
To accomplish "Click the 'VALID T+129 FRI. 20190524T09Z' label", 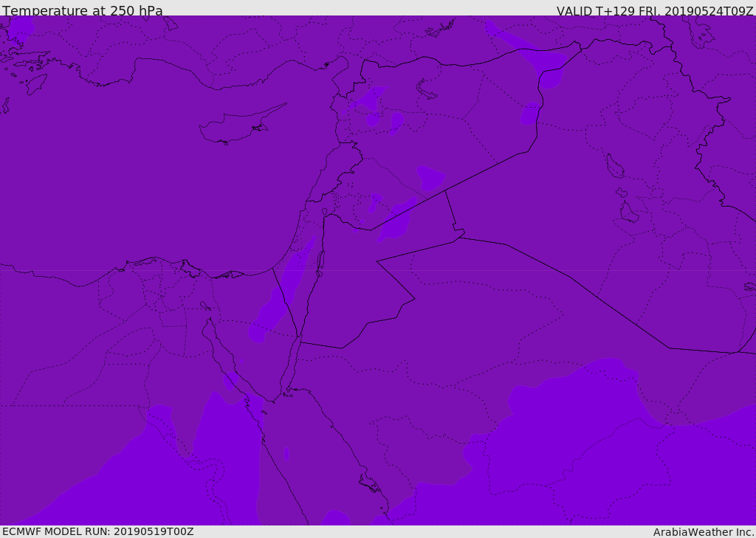I will (655, 10).
